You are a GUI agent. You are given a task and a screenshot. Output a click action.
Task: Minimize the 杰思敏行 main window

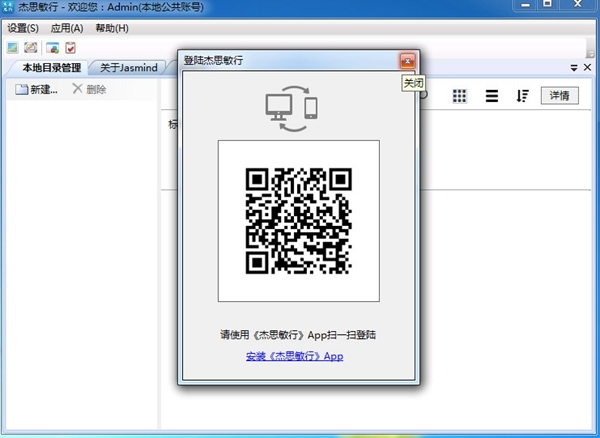pyautogui.click(x=526, y=5)
